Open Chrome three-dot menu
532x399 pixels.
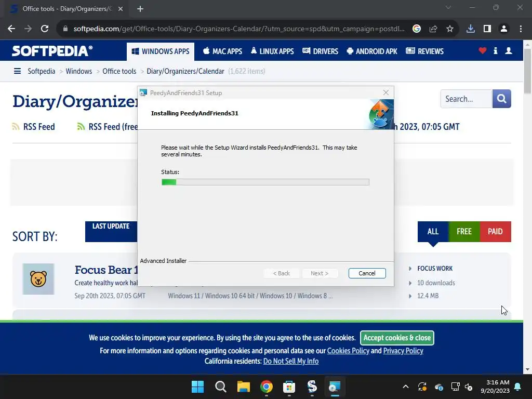[x=521, y=29]
